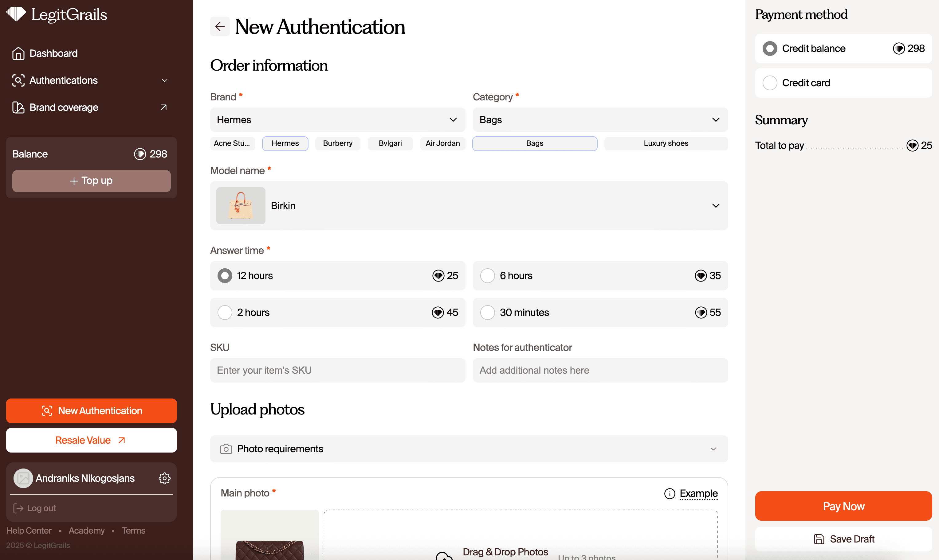Switch category to Luxury shoes

666,143
